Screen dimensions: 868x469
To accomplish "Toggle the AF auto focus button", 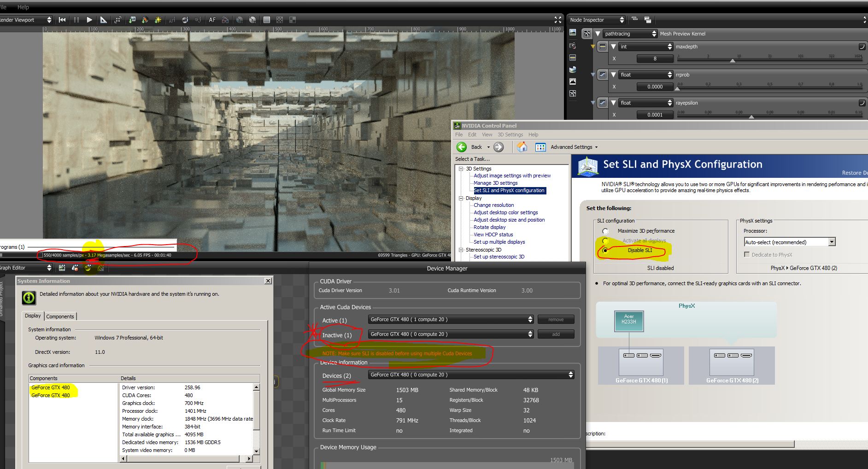I will point(212,20).
